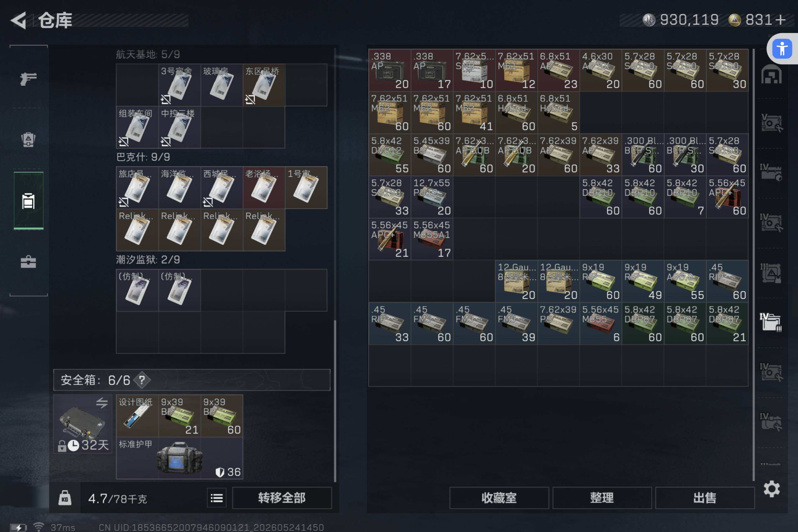Select the 9x19 RIP stack of 49
Image resolution: width=798 pixels, height=532 pixels.
(643, 281)
